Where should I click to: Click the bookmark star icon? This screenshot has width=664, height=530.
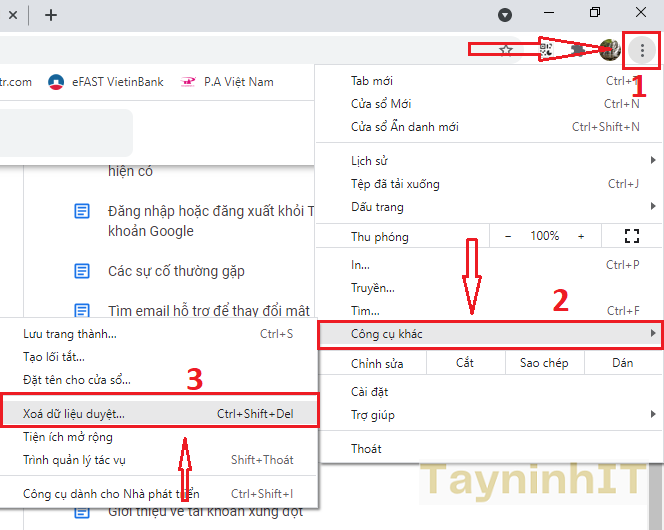point(506,49)
